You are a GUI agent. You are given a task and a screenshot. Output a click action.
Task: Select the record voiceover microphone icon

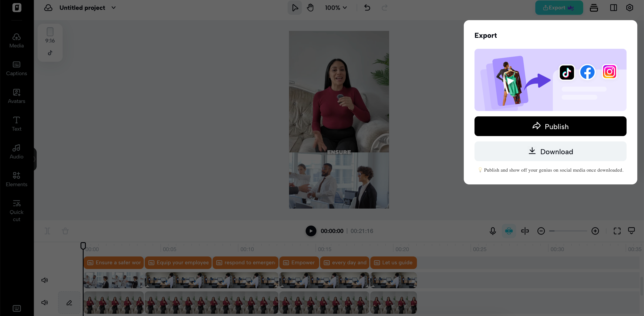click(x=492, y=231)
